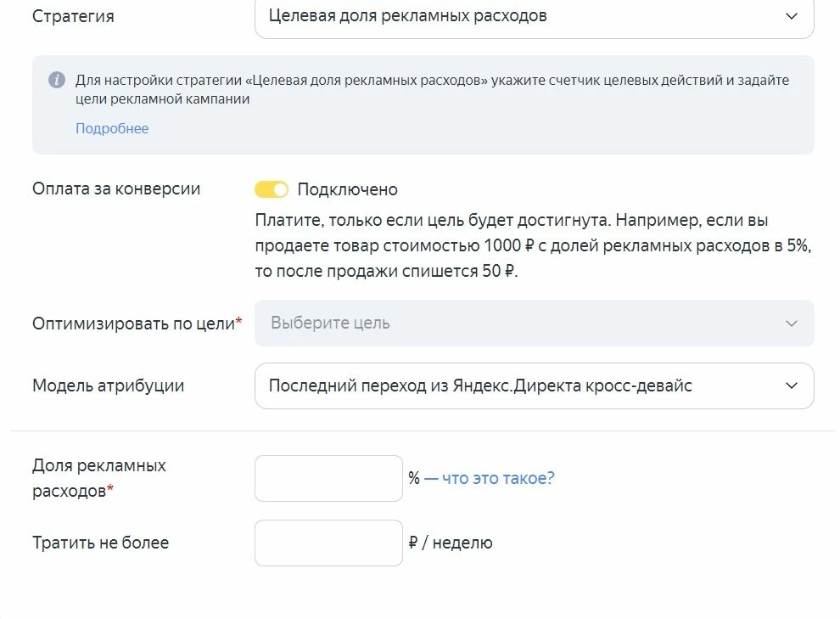Open the Выберите цель goal dropdown

[x=534, y=324]
